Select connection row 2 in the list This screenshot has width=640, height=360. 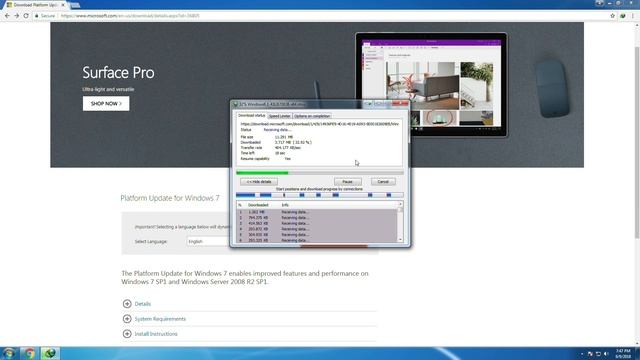(x=317, y=218)
